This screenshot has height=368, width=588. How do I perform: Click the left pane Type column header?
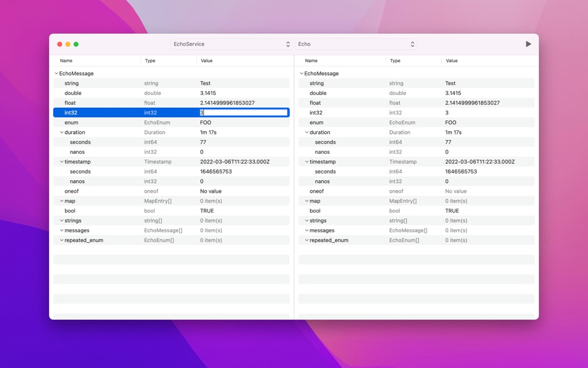click(150, 61)
